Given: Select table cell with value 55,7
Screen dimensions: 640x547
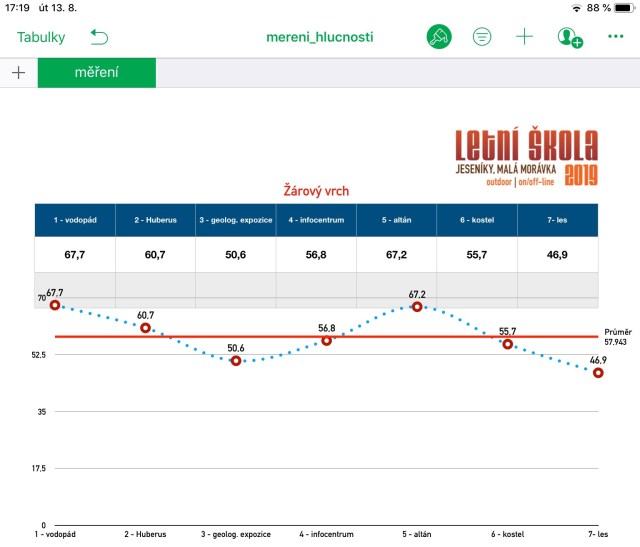Looking at the screenshot, I should pos(477,255).
